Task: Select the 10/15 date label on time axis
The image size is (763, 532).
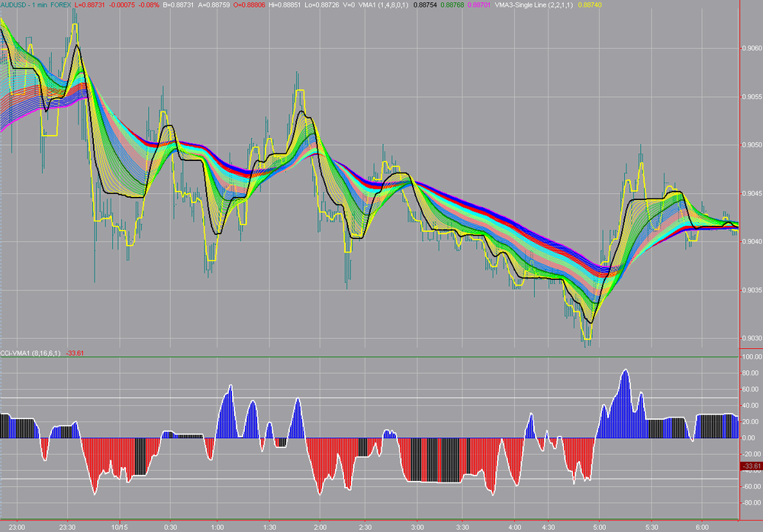Action: click(x=119, y=527)
